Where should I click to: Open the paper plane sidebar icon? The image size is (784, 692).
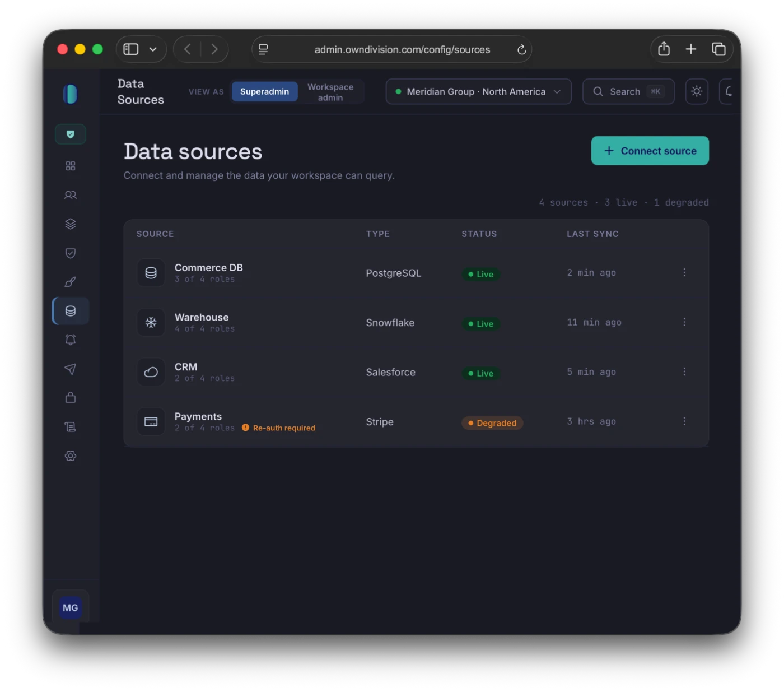(71, 369)
